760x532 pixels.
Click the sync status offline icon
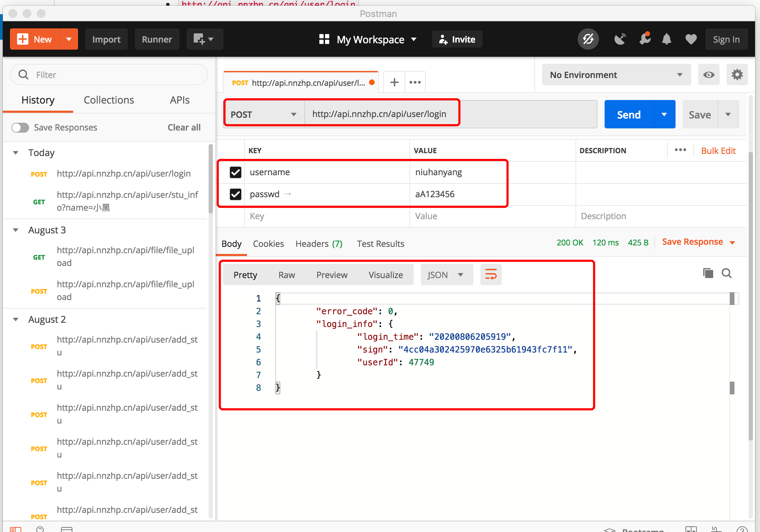point(588,39)
